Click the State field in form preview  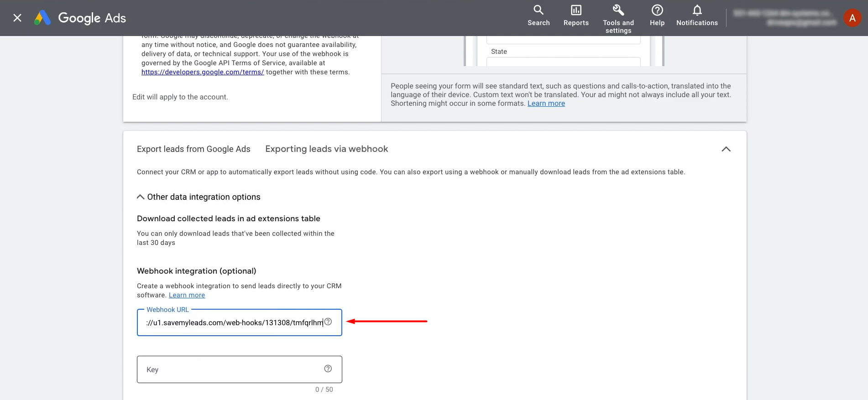click(563, 62)
